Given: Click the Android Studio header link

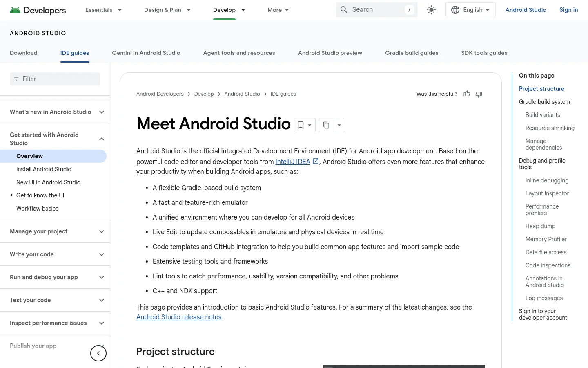Looking at the screenshot, I should (x=526, y=10).
